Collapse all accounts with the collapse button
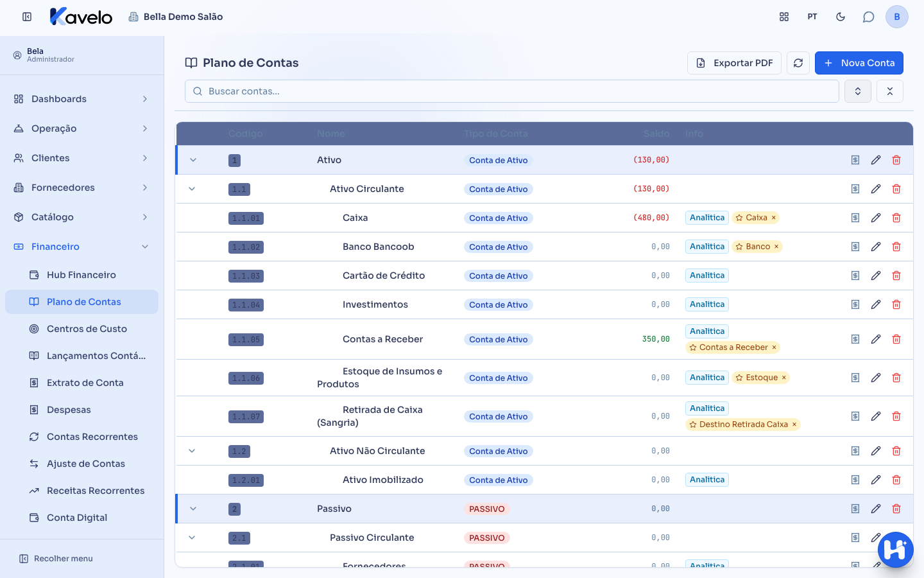Viewport: 924px width, 578px height. click(x=890, y=91)
